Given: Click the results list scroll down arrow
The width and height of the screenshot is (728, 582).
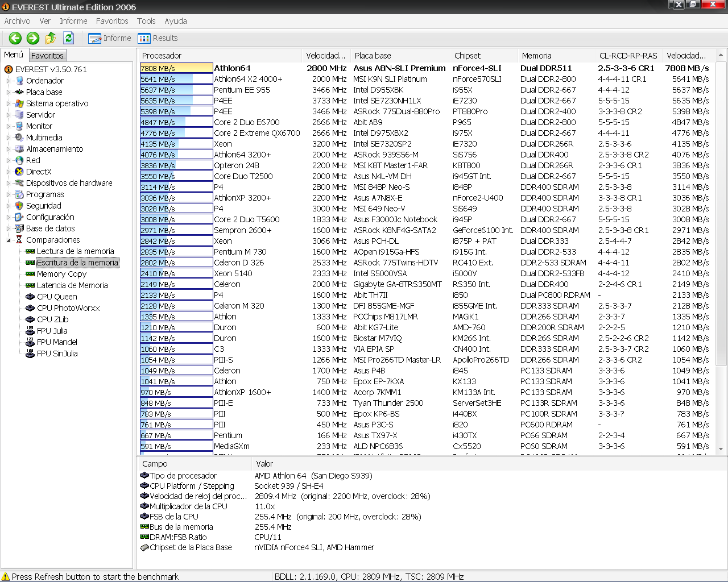Looking at the screenshot, I should coord(721,449).
